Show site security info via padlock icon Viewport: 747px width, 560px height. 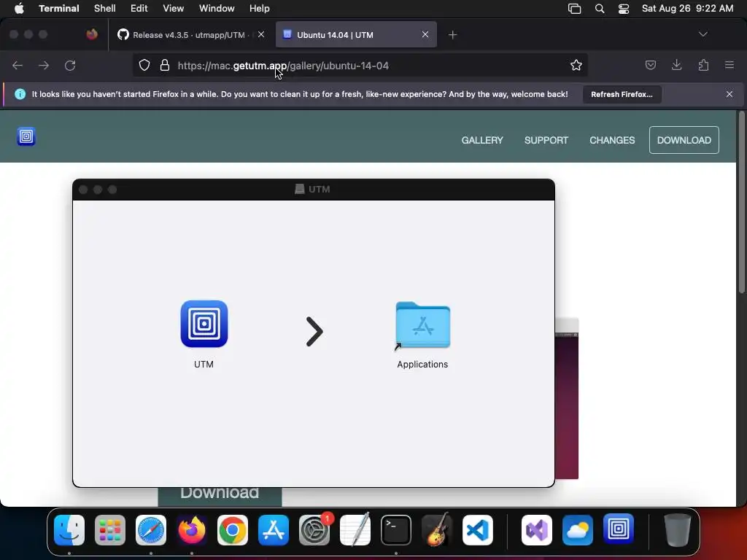(x=165, y=65)
